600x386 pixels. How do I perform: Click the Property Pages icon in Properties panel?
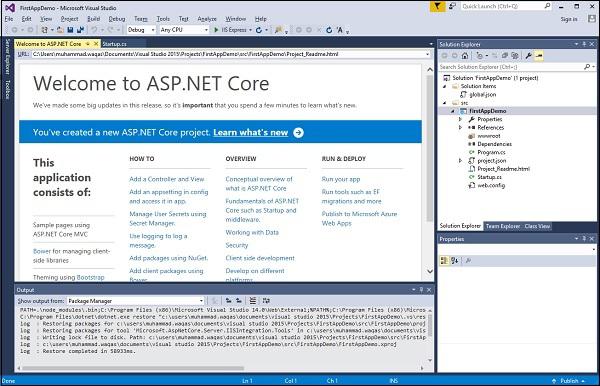point(468,261)
